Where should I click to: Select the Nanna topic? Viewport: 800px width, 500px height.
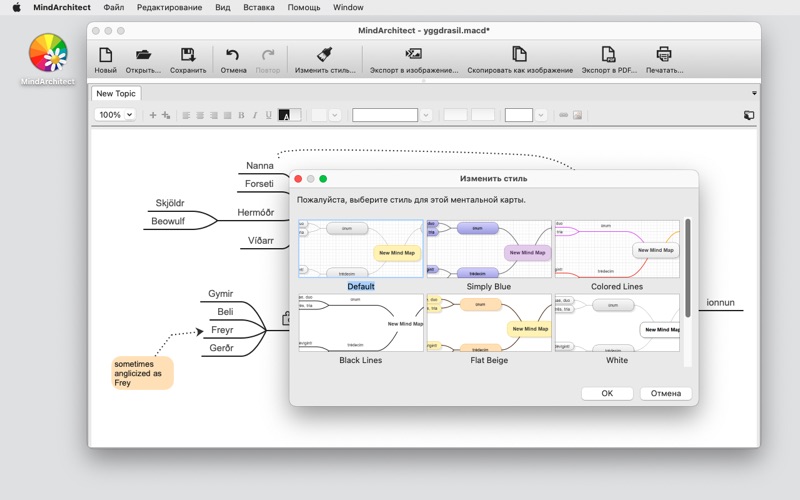click(260, 165)
